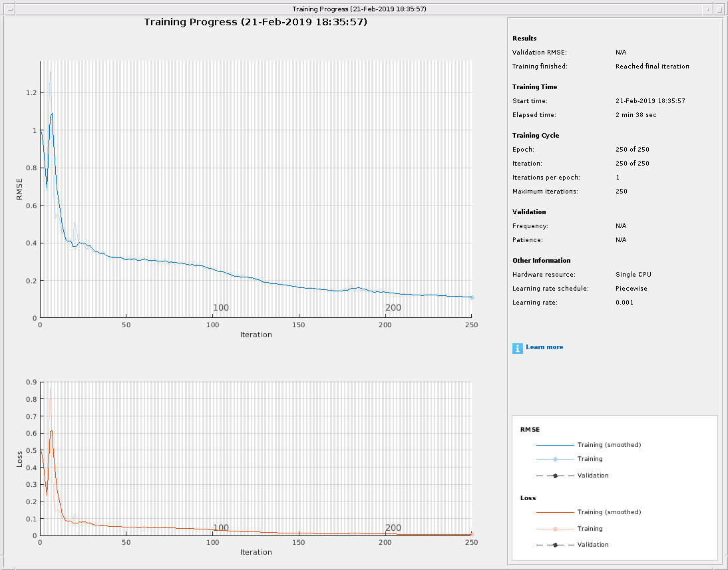
Task: Click the Iteration: label under Training Cycle
Action: [527, 164]
